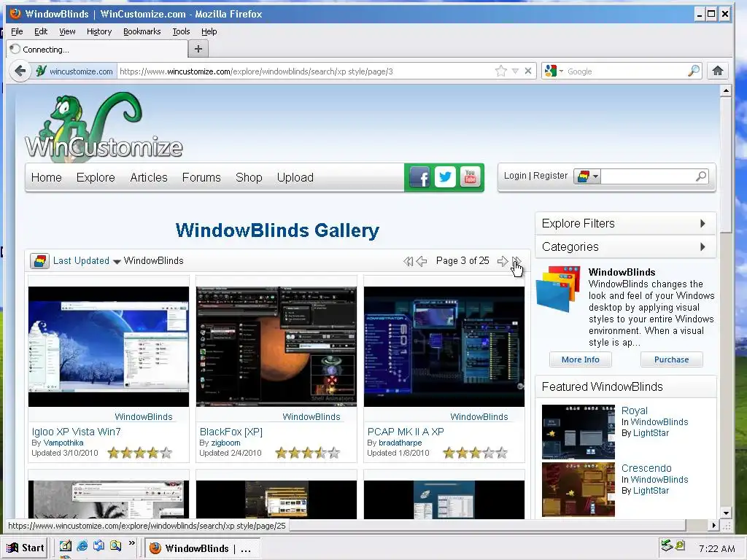The image size is (747, 560).
Task: Expand the quick launch overflow chevron
Action: (131, 542)
